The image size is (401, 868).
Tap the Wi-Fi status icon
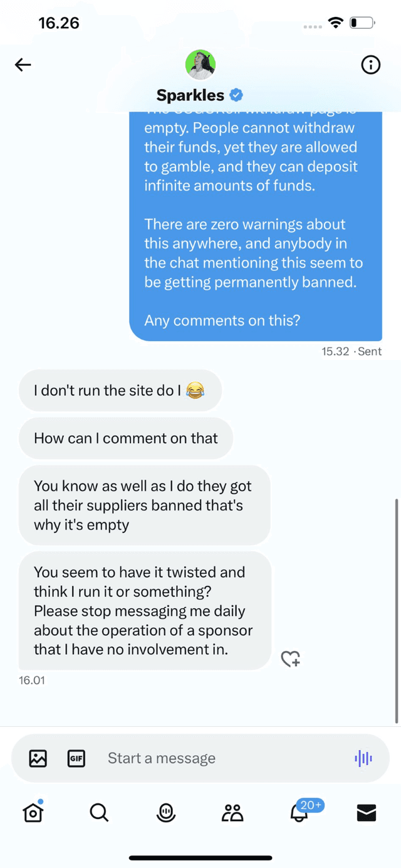[x=335, y=22]
